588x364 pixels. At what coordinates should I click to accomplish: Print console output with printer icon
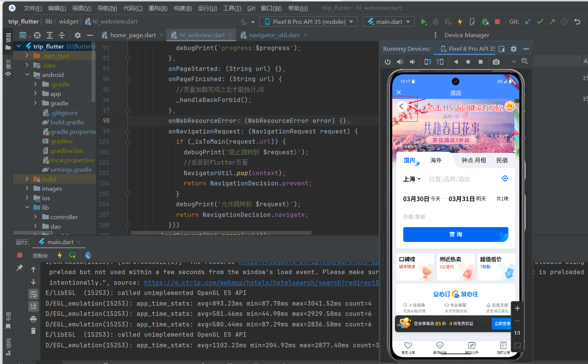point(33,319)
